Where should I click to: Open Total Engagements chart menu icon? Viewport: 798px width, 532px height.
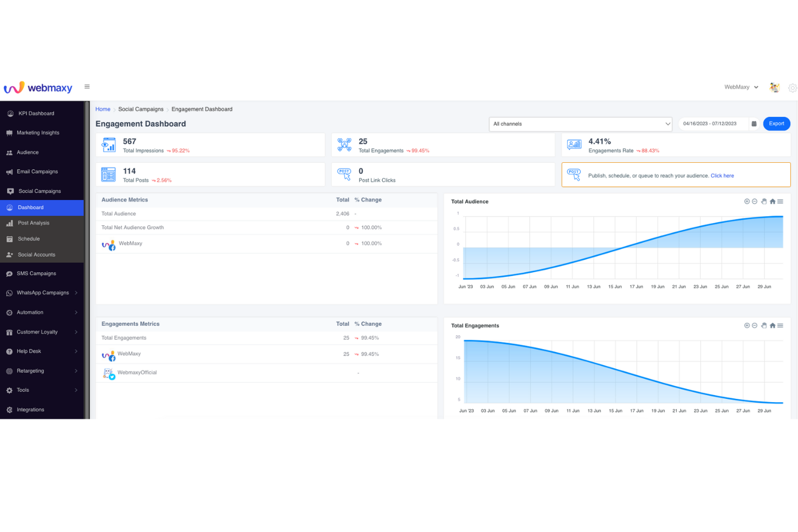tap(780, 326)
